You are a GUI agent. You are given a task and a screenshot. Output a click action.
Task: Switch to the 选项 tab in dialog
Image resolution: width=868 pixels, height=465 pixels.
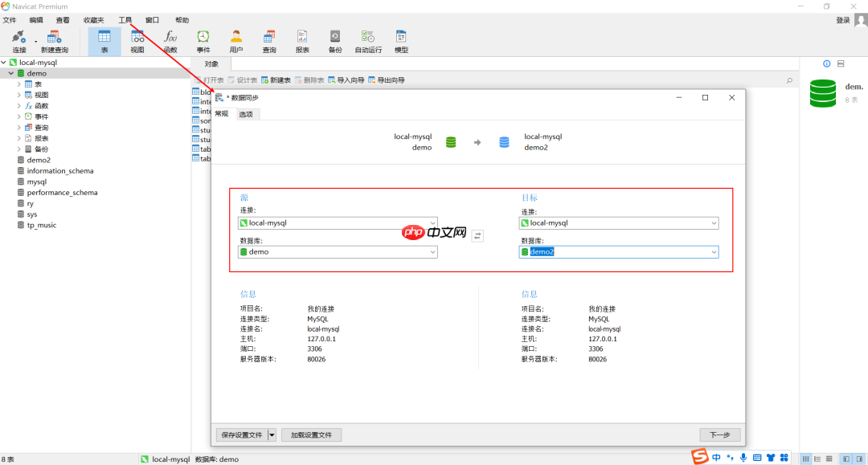[x=246, y=114]
